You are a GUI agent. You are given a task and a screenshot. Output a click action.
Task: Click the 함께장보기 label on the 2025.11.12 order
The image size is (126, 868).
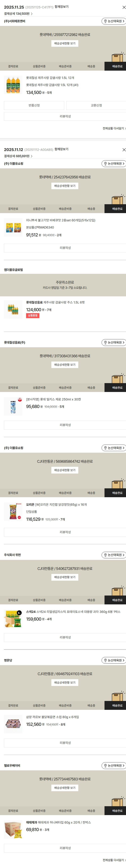click(x=61, y=149)
